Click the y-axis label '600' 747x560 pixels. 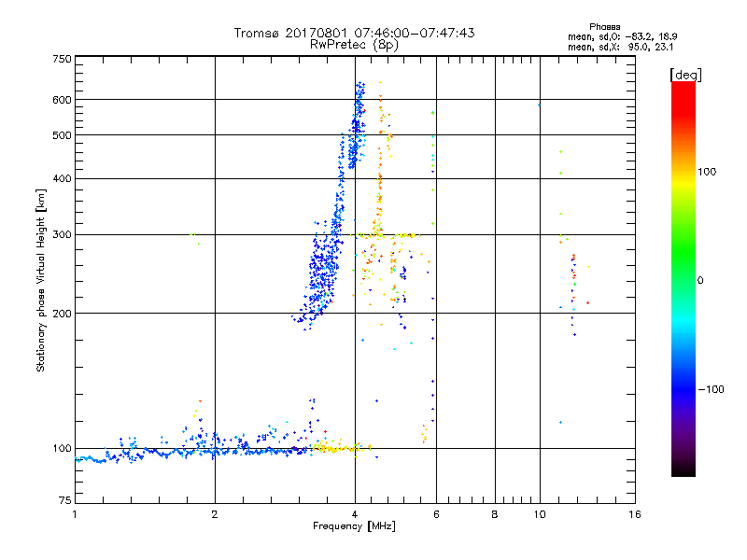coord(62,100)
